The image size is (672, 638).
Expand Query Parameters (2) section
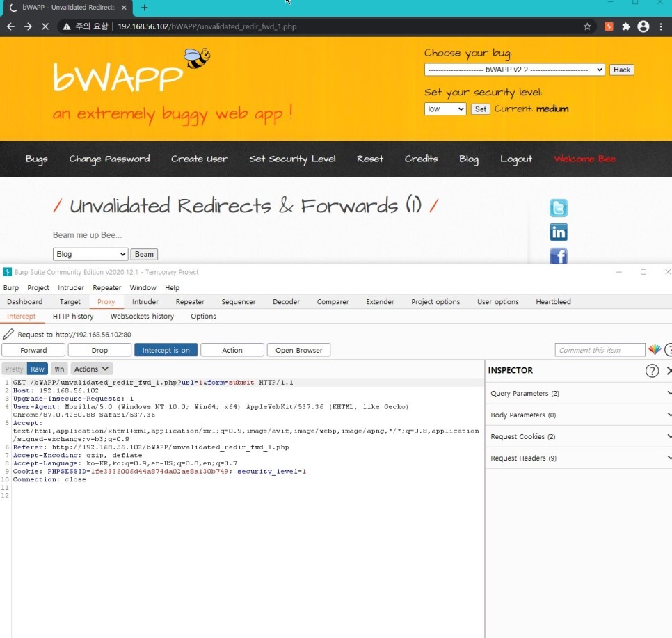579,393
